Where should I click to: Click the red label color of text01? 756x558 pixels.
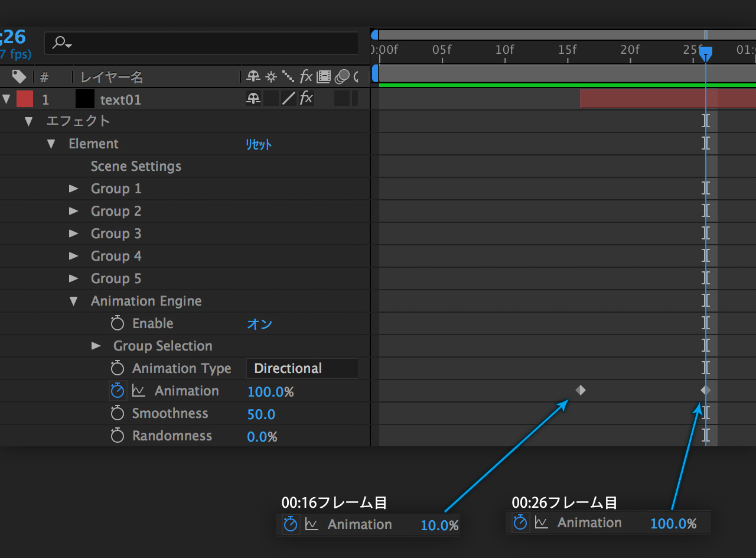[x=25, y=99]
